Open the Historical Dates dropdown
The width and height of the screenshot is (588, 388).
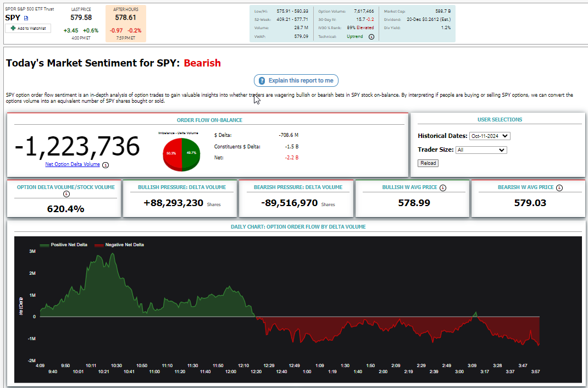pyautogui.click(x=490, y=136)
